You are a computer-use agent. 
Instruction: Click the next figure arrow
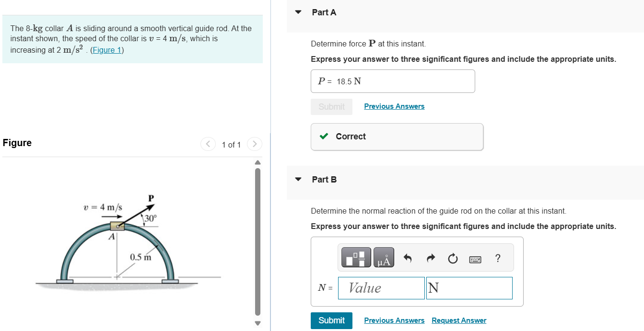click(x=254, y=144)
